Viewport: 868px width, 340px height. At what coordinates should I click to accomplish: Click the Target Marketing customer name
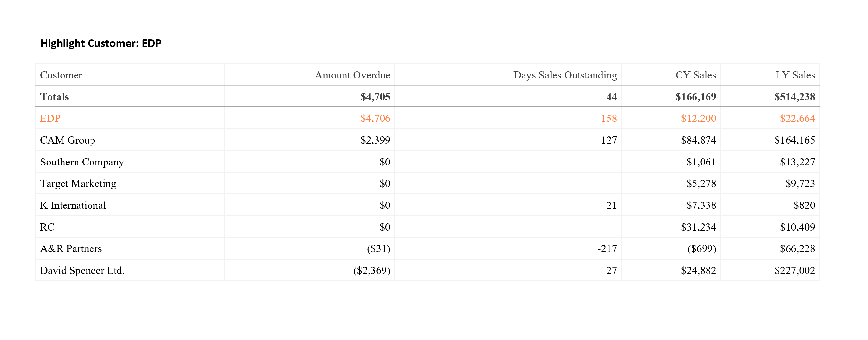[x=78, y=183]
